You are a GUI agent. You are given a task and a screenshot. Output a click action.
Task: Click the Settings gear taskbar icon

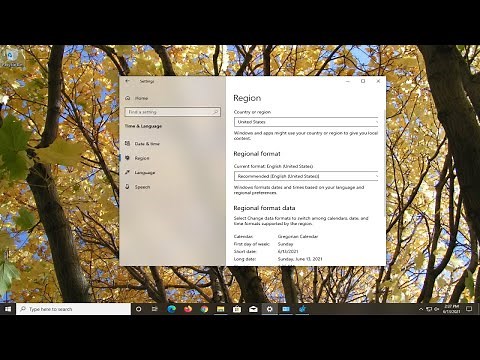coord(269,309)
